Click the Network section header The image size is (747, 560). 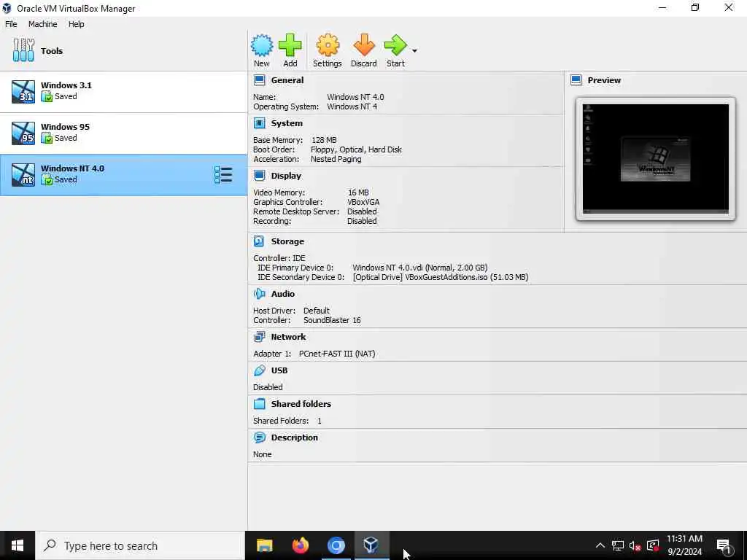pos(288,337)
